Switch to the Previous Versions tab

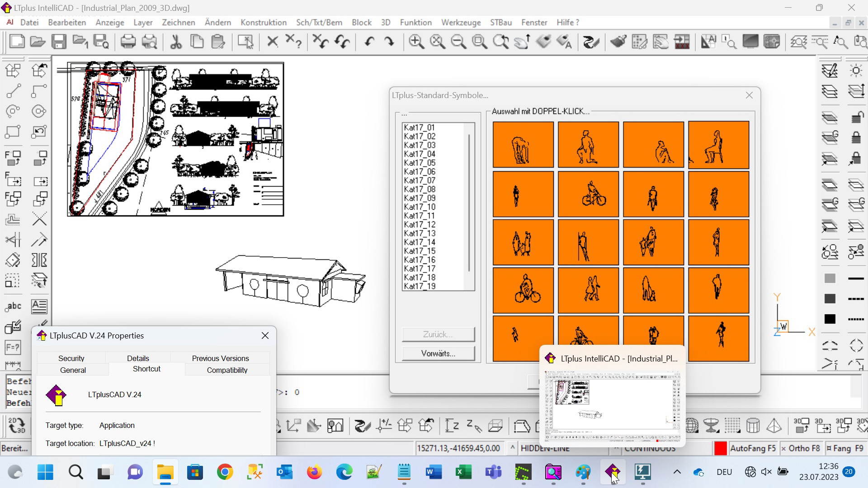pos(221,358)
